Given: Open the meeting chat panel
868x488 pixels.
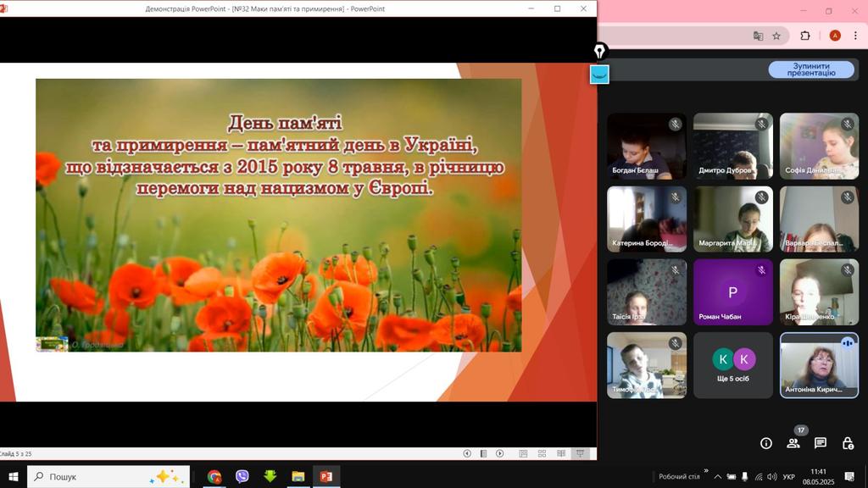Looking at the screenshot, I should point(821,443).
